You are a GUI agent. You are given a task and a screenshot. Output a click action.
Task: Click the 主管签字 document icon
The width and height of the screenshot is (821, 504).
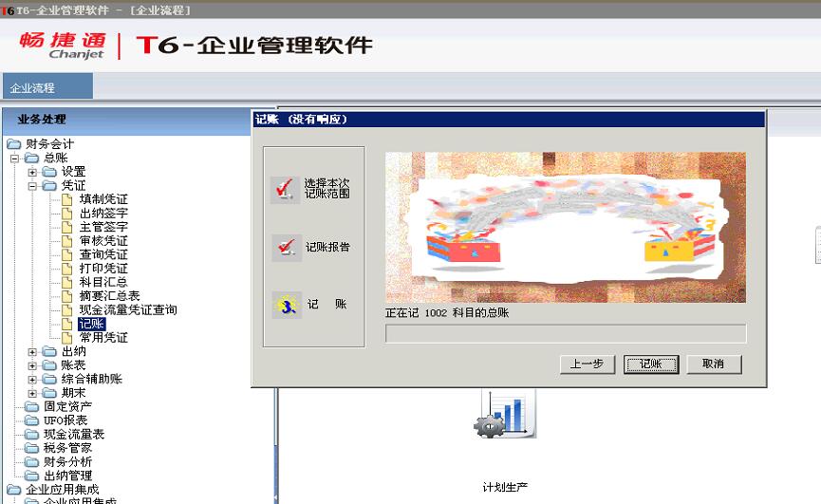pyautogui.click(x=67, y=227)
